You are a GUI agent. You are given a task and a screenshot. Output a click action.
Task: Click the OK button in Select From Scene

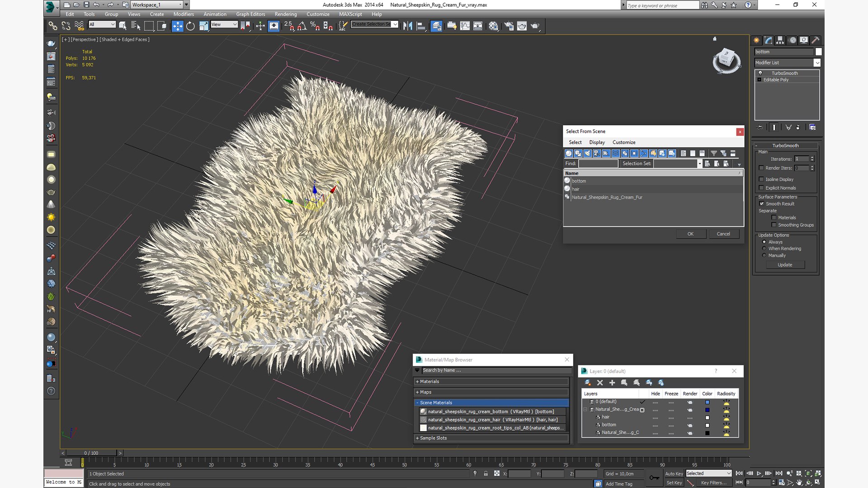coord(690,234)
